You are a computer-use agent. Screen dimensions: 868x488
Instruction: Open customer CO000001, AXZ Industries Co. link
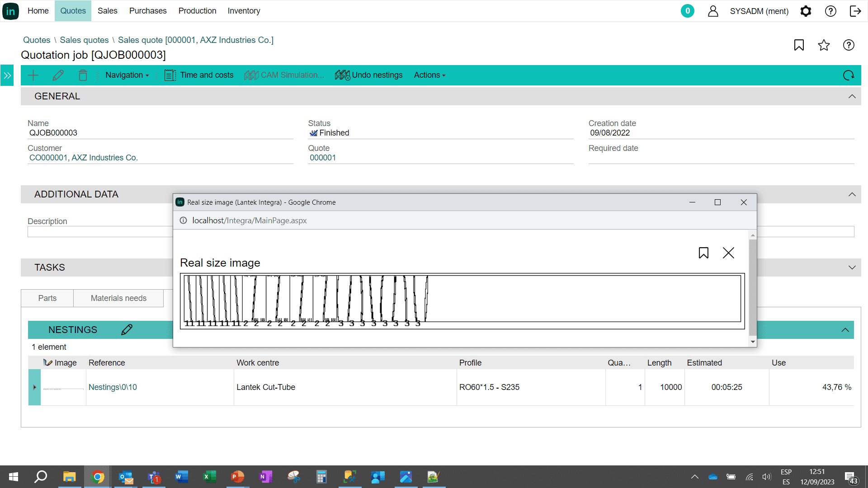pyautogui.click(x=84, y=158)
